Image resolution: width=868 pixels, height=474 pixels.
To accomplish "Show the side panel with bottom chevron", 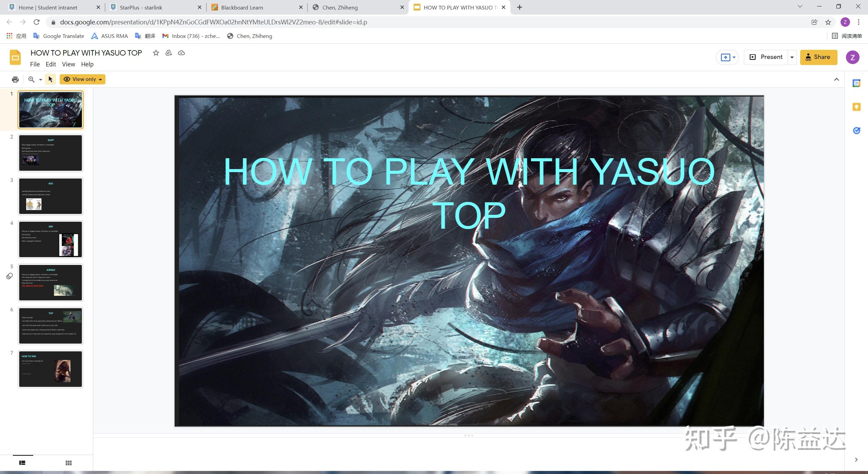I will [x=856, y=460].
